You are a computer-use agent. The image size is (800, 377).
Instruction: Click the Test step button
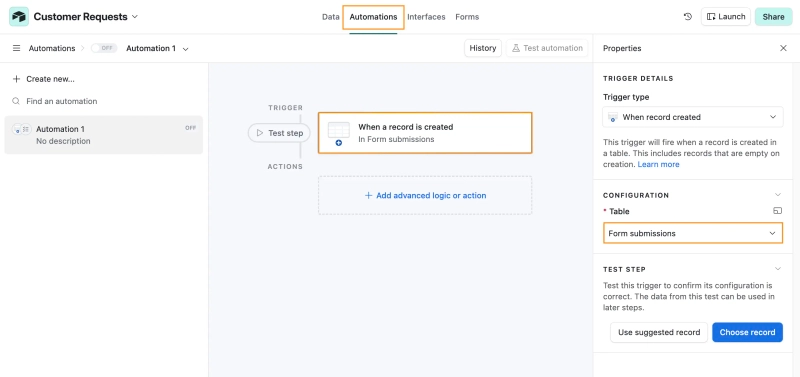279,133
